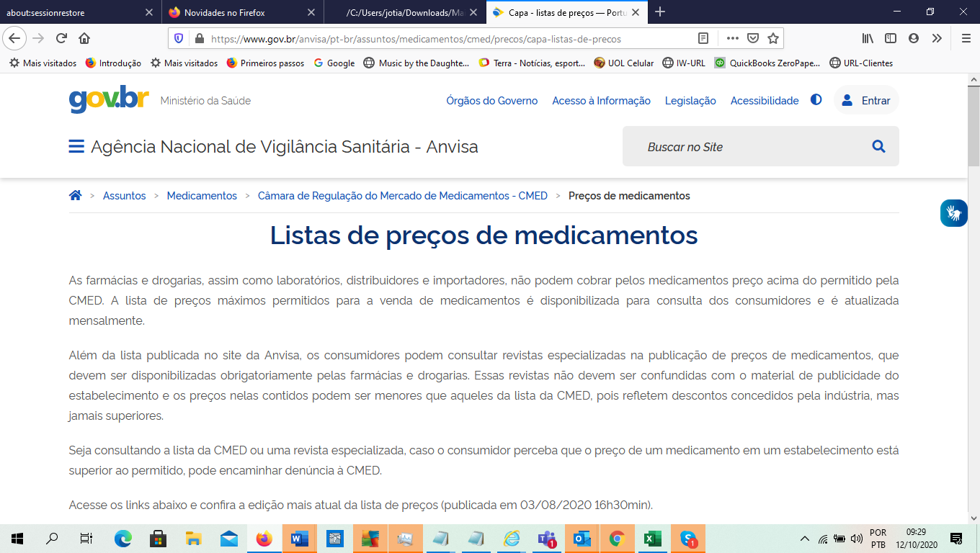This screenshot has height=553, width=980.
Task: Bookmark this page with the star icon
Action: point(773,38)
